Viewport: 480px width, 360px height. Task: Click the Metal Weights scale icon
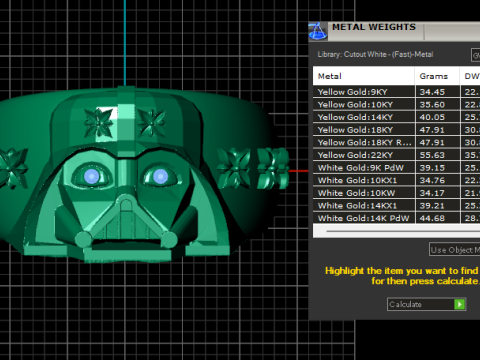pos(318,31)
